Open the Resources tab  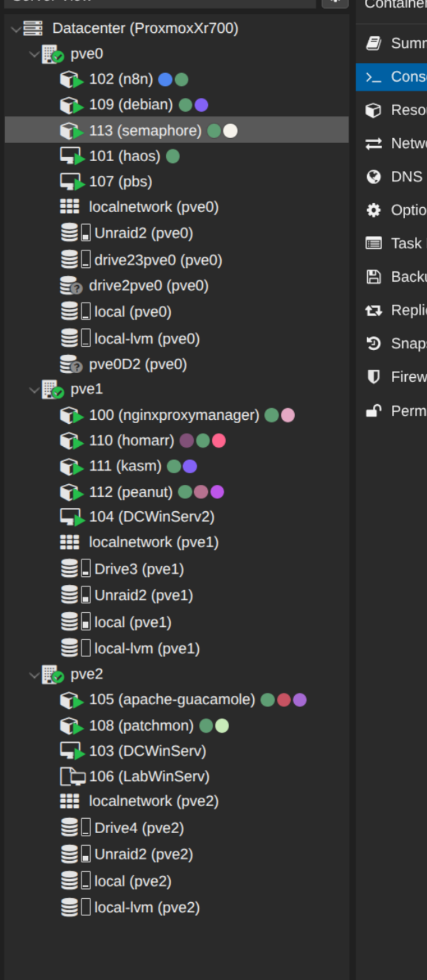[x=391, y=110]
